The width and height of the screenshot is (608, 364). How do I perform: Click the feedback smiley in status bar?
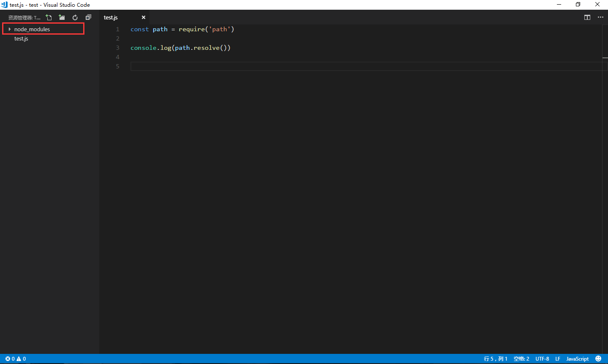coord(598,359)
